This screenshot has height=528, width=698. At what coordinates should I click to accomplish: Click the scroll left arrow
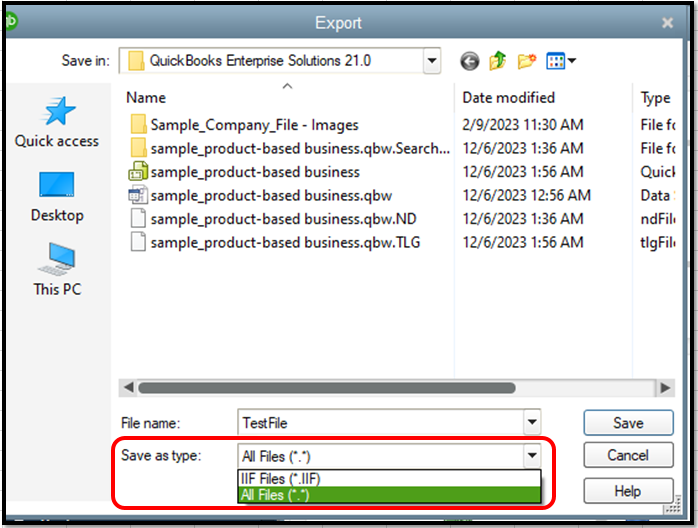pos(128,388)
